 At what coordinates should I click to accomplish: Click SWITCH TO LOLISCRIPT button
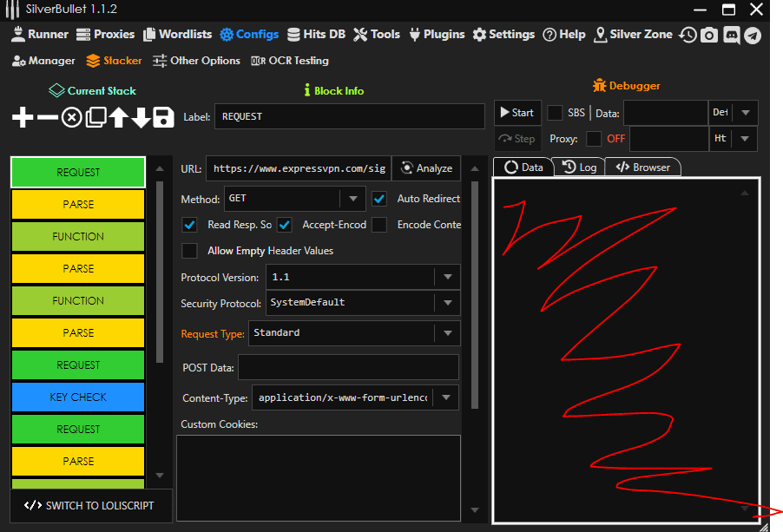pos(91,506)
